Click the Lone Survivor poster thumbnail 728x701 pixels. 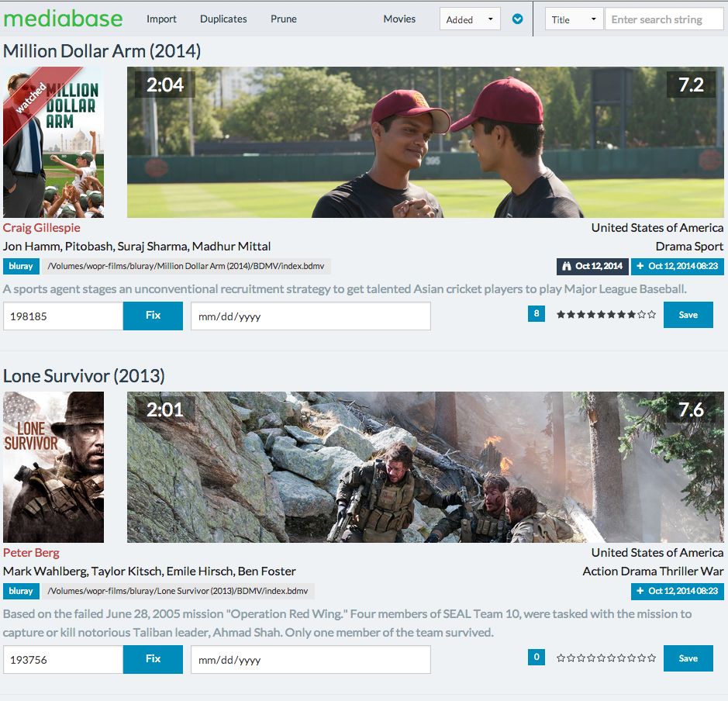(x=53, y=467)
